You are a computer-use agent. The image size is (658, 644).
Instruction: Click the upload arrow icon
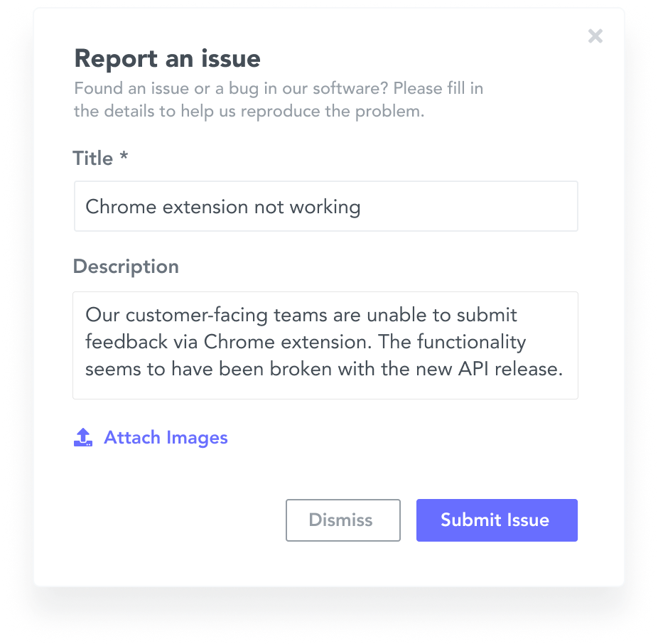83,437
